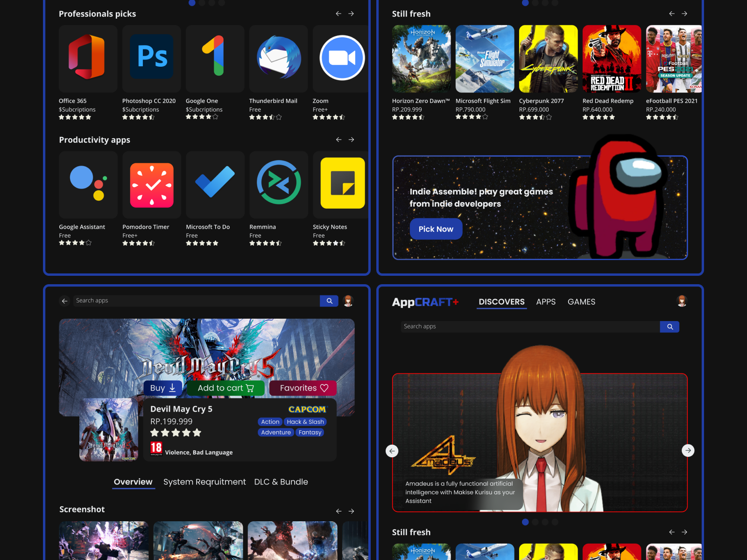Click previous arrow in Screenshot section

[x=338, y=511]
